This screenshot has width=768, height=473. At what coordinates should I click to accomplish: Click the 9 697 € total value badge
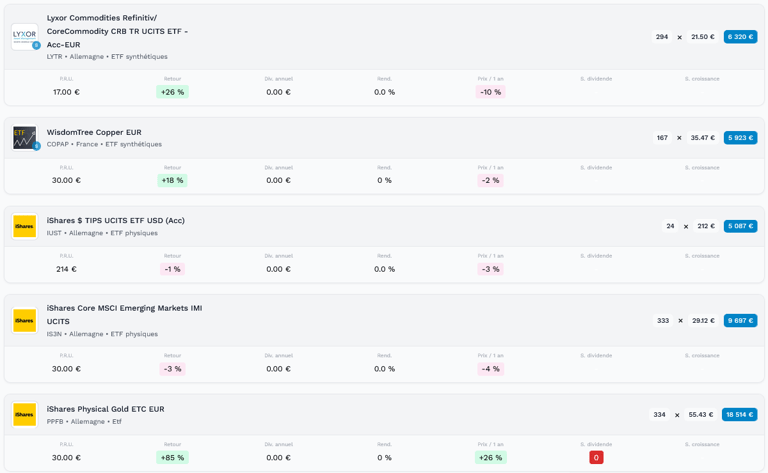(740, 321)
